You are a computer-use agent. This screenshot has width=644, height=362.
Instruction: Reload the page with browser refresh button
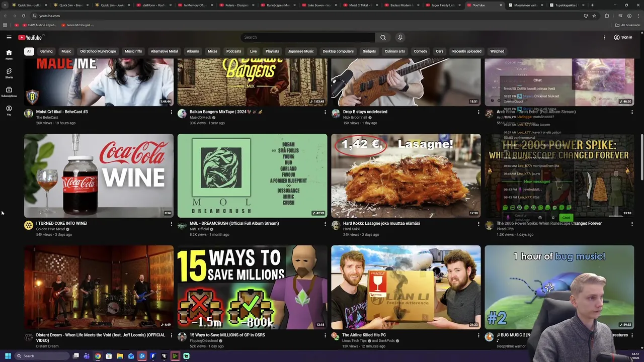(x=23, y=16)
